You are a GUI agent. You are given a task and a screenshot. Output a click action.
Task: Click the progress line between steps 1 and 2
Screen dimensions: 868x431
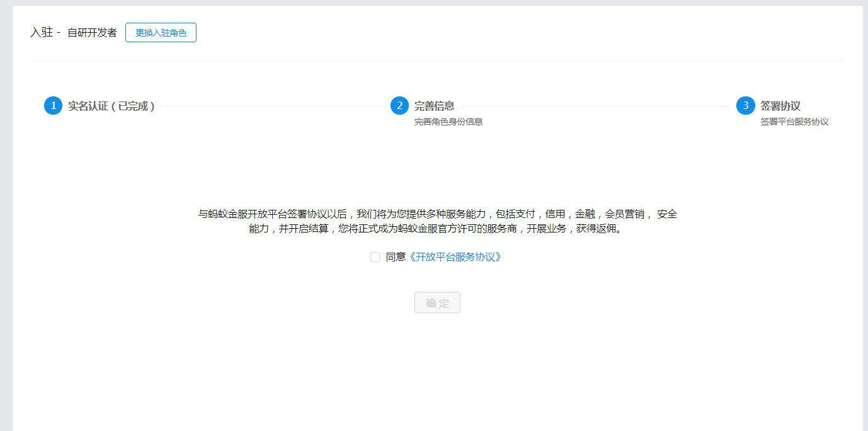[x=274, y=106]
